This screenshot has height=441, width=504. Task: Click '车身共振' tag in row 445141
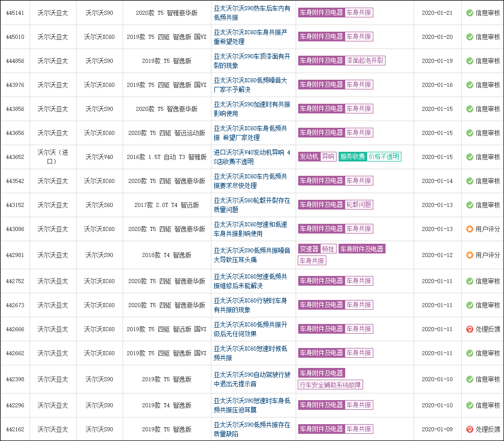(358, 13)
